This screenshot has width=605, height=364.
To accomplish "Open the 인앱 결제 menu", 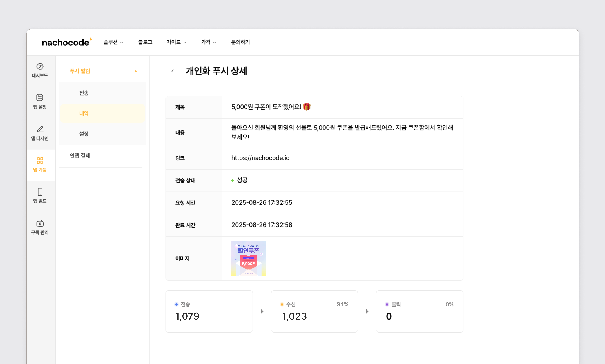I will [x=80, y=156].
